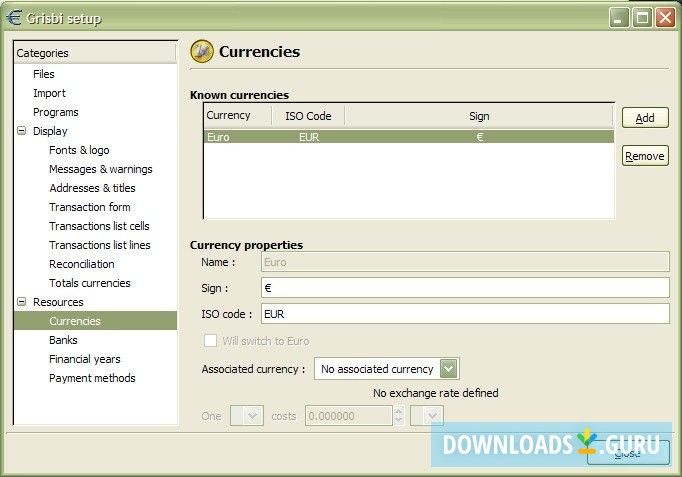The height and width of the screenshot is (477, 682).
Task: Collapse the Display tree node
Action: (21, 130)
